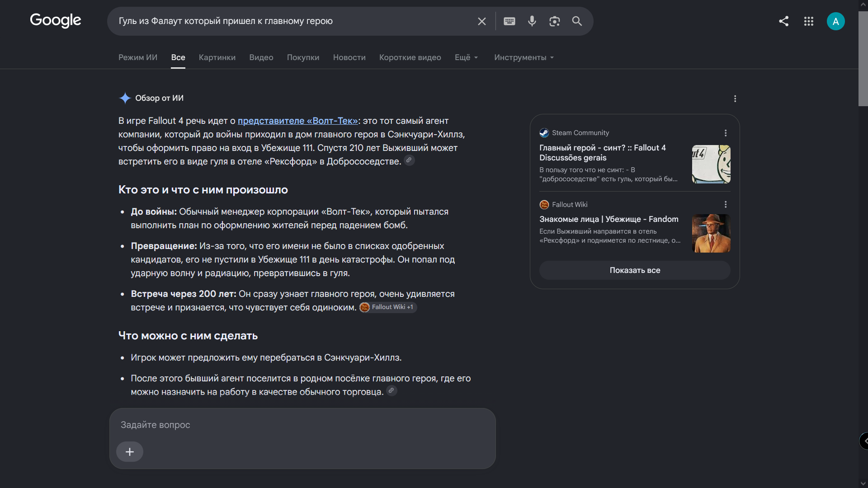Open Google Lens image search icon

pyautogui.click(x=555, y=21)
